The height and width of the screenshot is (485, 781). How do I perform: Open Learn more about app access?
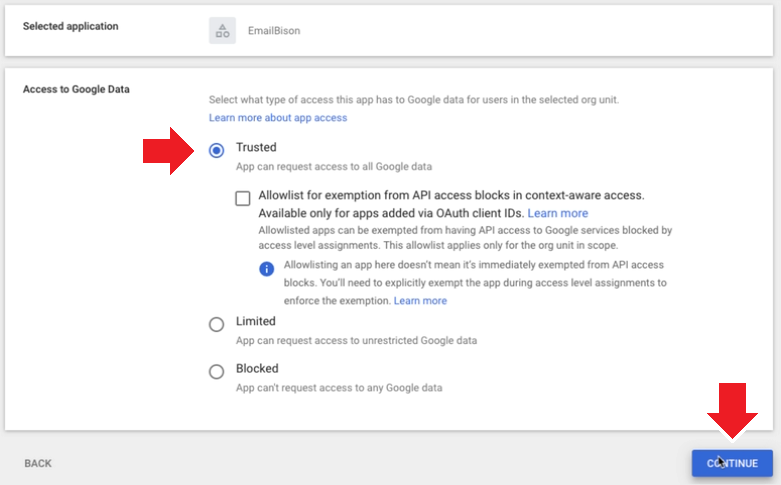pos(278,118)
